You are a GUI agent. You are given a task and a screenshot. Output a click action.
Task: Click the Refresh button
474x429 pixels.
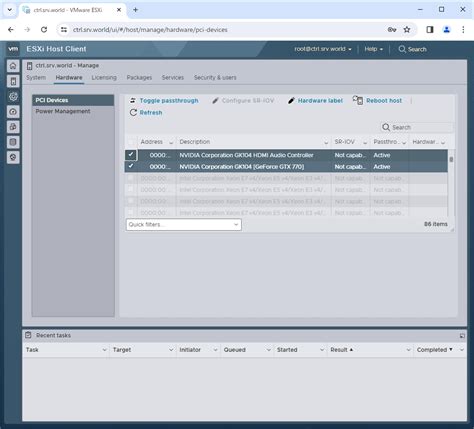[146, 112]
